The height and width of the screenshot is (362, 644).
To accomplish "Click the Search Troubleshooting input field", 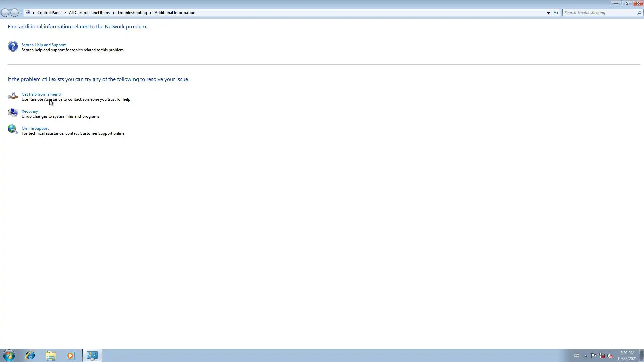I will (600, 13).
